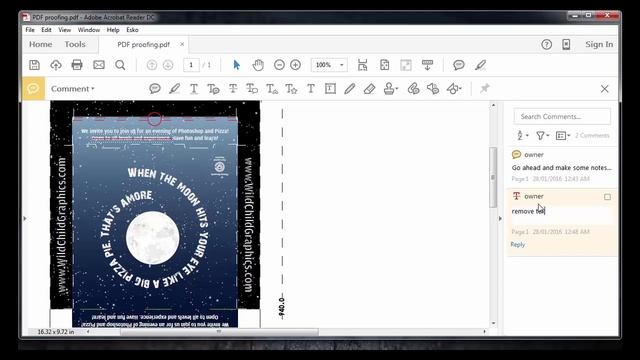640x360 pixels.
Task: Open the Edit menu
Action: coord(46,30)
